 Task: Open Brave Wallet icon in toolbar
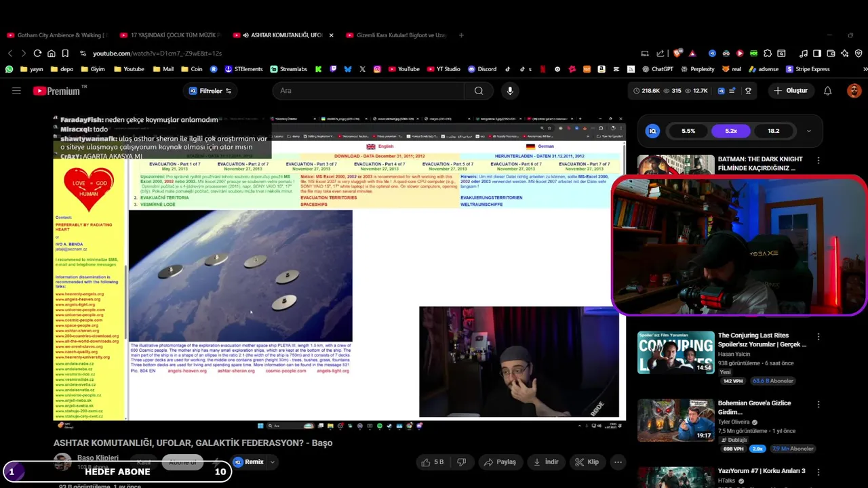click(x=831, y=53)
